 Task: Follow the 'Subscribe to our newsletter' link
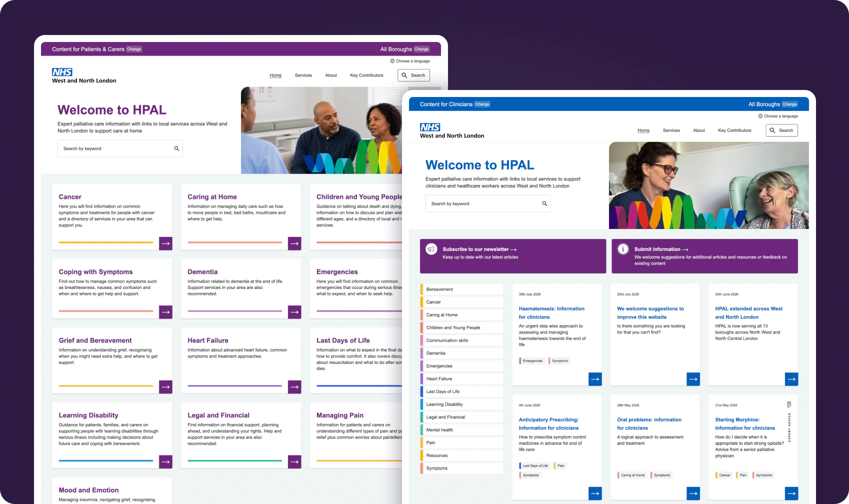(x=479, y=249)
